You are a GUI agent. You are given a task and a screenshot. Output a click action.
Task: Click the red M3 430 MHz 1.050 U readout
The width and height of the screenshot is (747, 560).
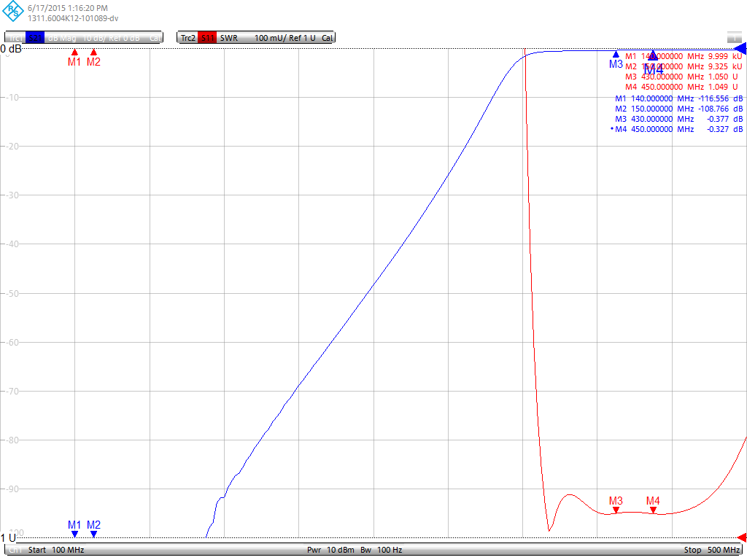[x=682, y=77]
